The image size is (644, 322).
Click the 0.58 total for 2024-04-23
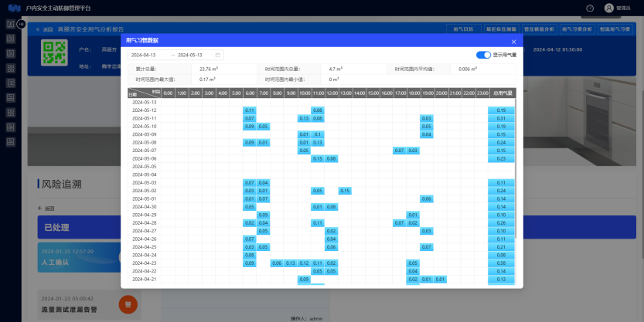pyautogui.click(x=501, y=263)
